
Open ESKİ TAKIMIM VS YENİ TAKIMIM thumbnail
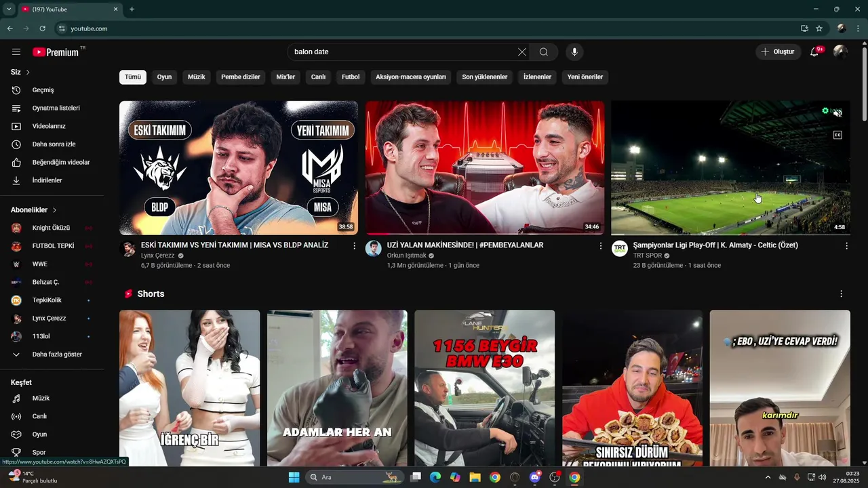click(x=239, y=168)
